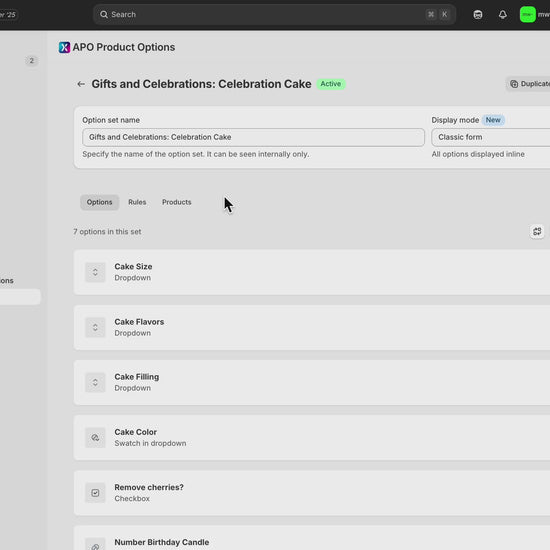Click the Cake Filling dropdown type icon

tap(95, 382)
